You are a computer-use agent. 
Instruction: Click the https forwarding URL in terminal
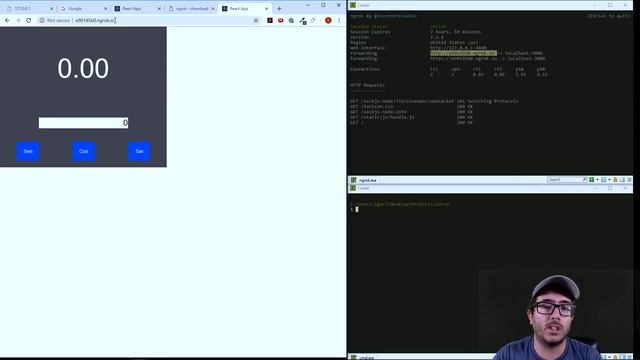point(463,58)
